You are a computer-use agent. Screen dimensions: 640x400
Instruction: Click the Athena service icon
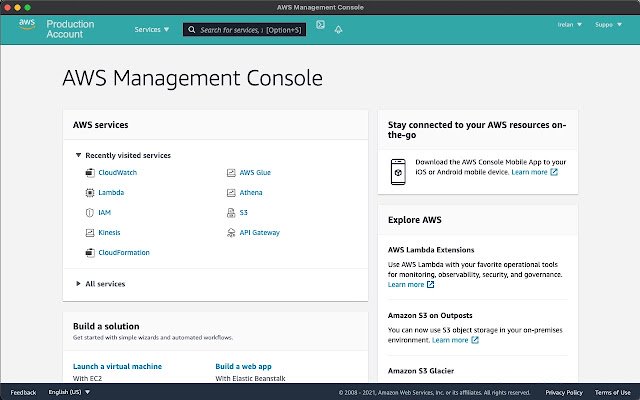[231, 193]
